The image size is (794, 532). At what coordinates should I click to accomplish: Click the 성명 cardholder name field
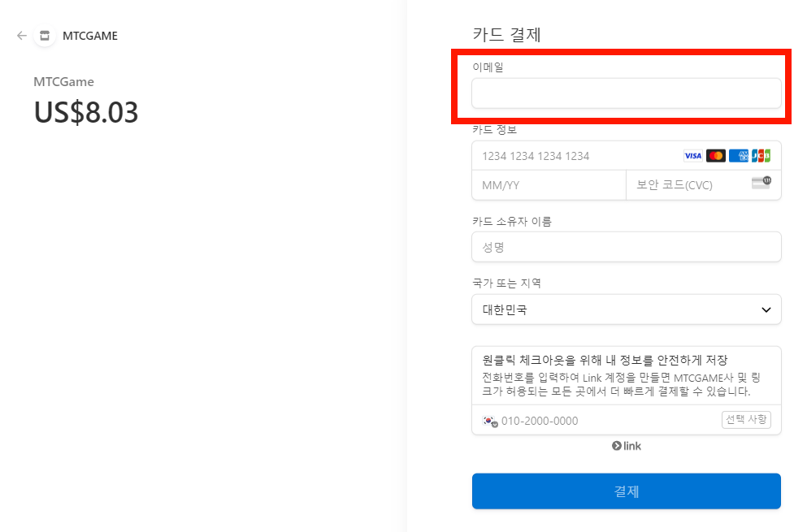pyautogui.click(x=626, y=246)
